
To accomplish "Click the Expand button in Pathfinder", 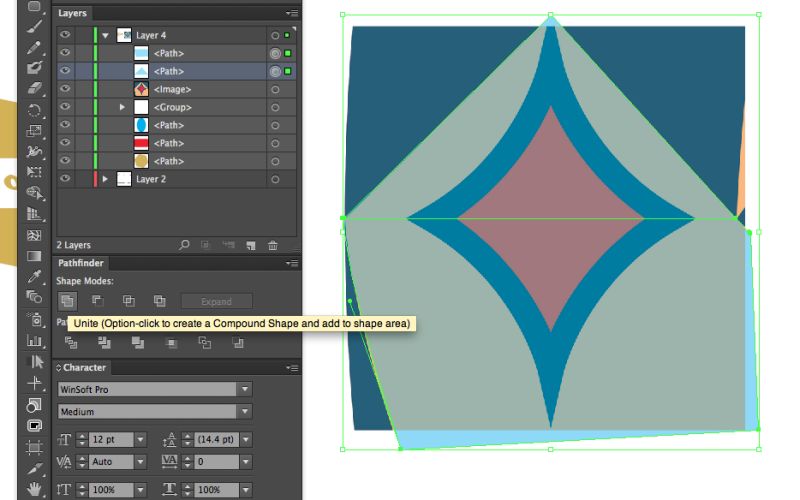I will (x=216, y=302).
